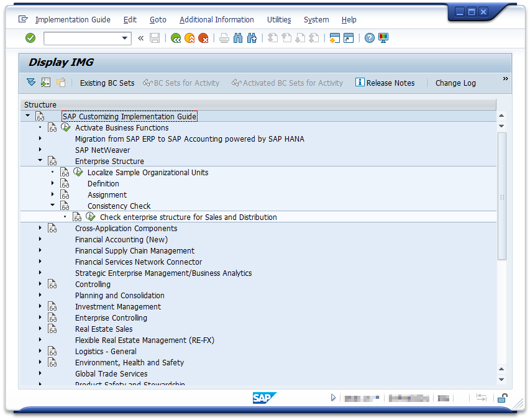Click the Release Notes button
This screenshot has height=420, width=530.
385,83
